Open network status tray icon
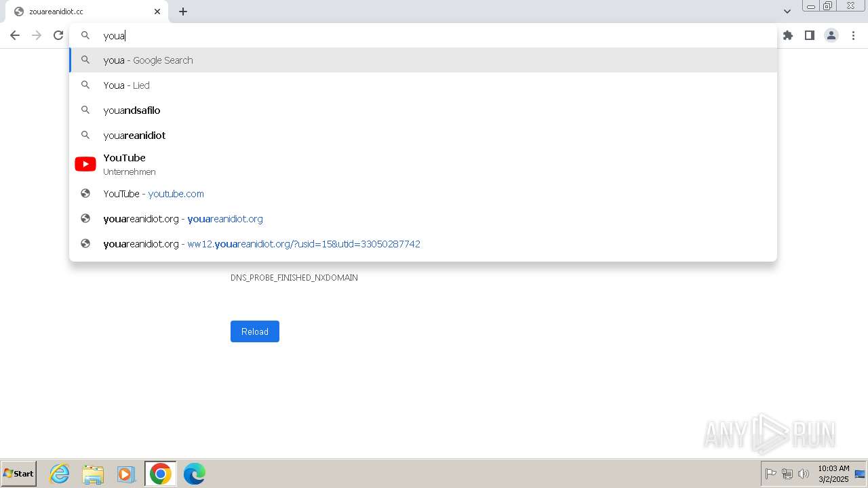Image resolution: width=868 pixels, height=488 pixels. pyautogui.click(x=787, y=474)
